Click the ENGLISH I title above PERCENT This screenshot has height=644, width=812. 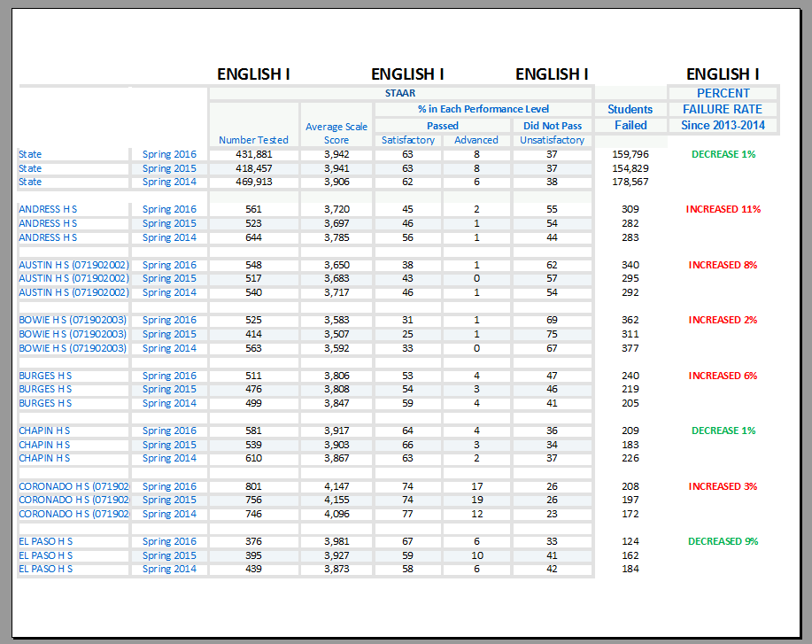click(x=723, y=74)
